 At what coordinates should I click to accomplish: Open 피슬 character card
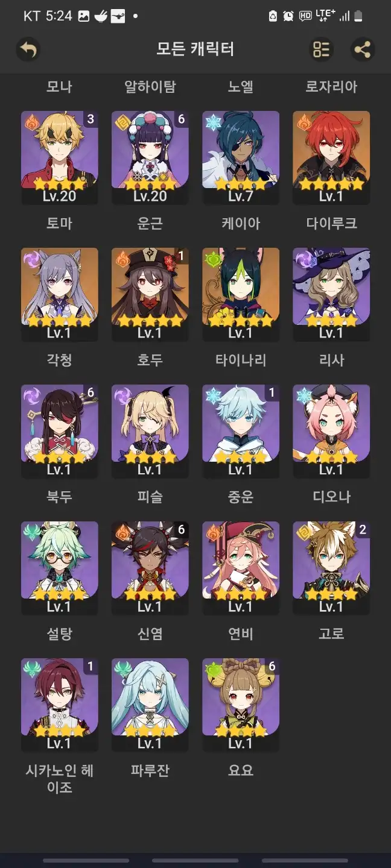(x=150, y=432)
